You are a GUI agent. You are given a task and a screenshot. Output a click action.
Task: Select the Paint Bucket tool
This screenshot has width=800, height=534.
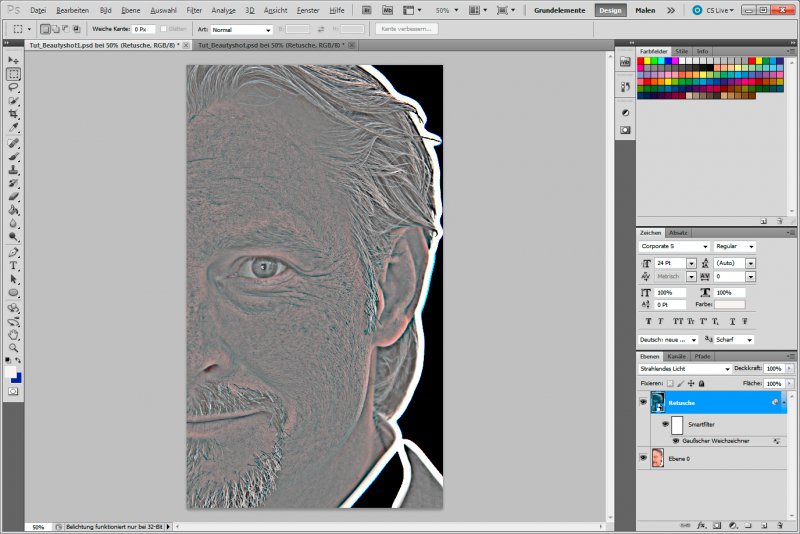click(x=13, y=210)
